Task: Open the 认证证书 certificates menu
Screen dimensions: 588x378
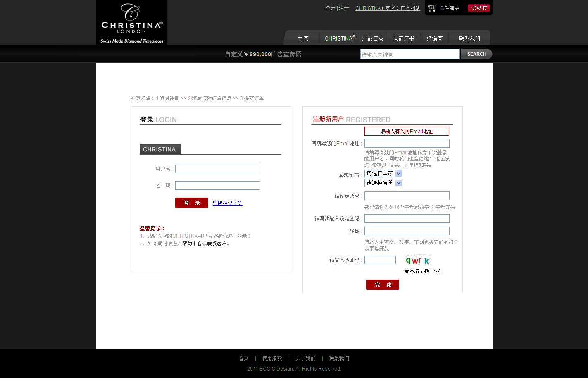Action: [x=403, y=38]
